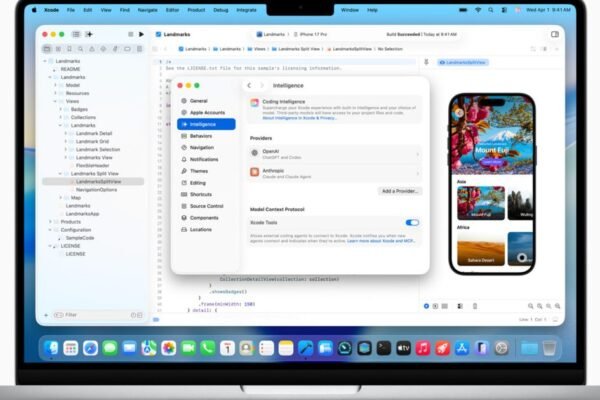Image resolution: width=600 pixels, height=400 pixels.
Task: Open the SampleCode configuration file
Action: point(80,238)
